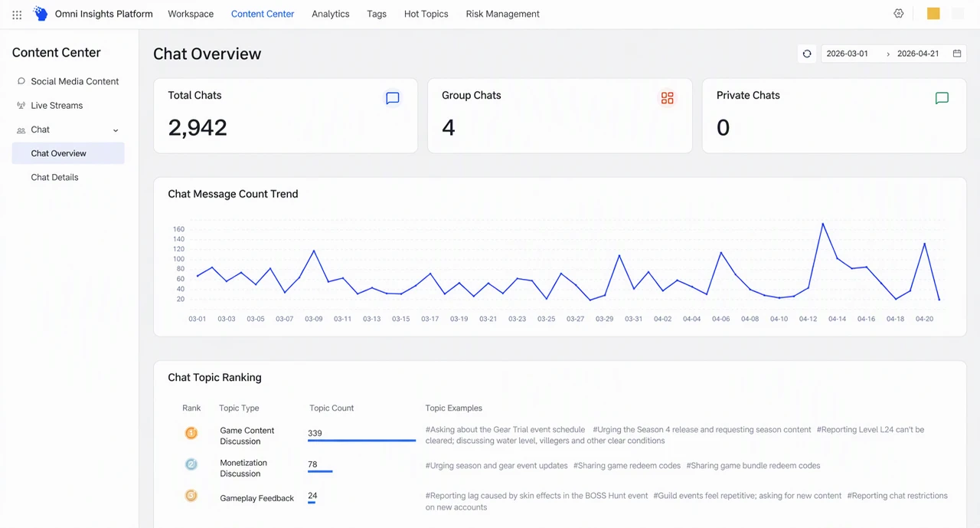Open the settings gear icon
This screenshot has width=980, height=528.
tap(899, 14)
